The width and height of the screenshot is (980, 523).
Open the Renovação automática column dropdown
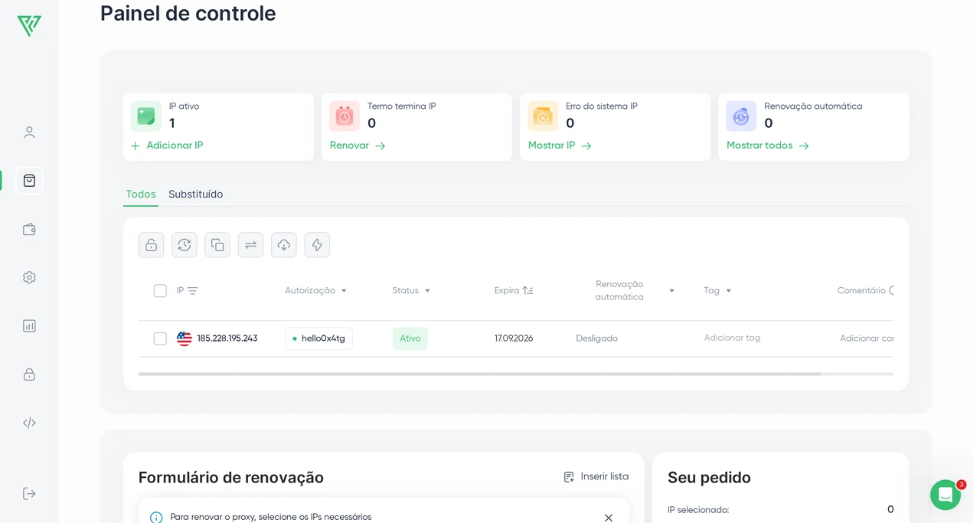pos(671,291)
